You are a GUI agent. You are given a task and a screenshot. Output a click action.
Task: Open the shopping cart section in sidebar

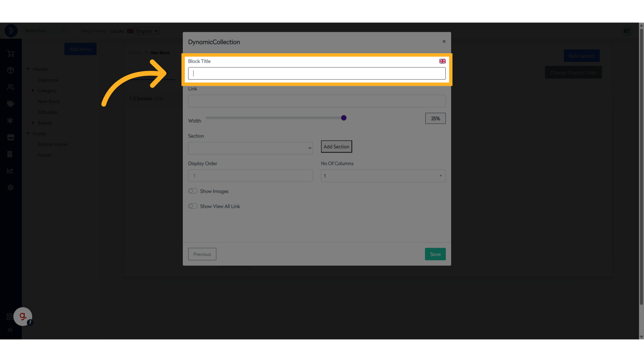pos(10,54)
